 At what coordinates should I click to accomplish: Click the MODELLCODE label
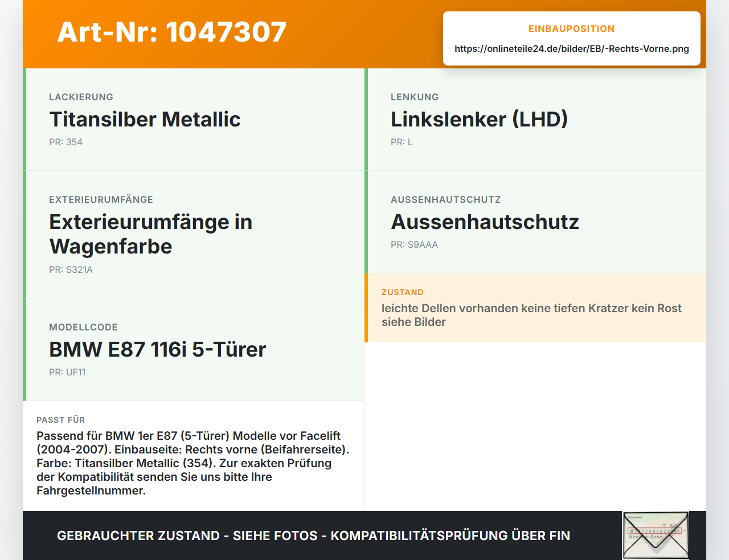[83, 328]
